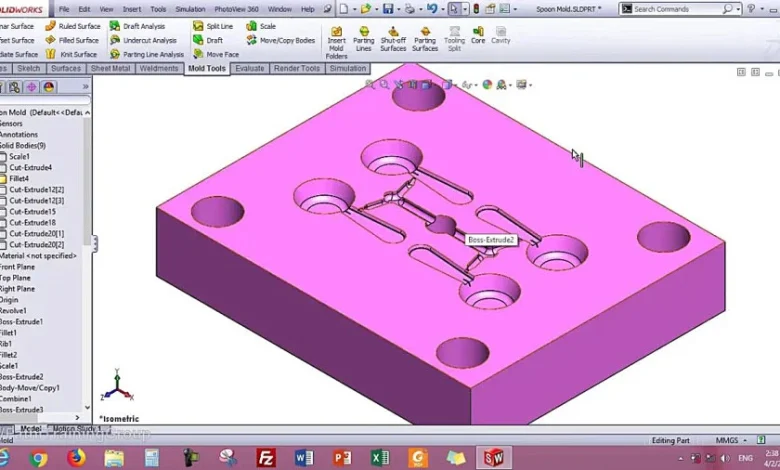Click the Print icon
The height and width of the screenshot is (470, 780).
coord(409,9)
